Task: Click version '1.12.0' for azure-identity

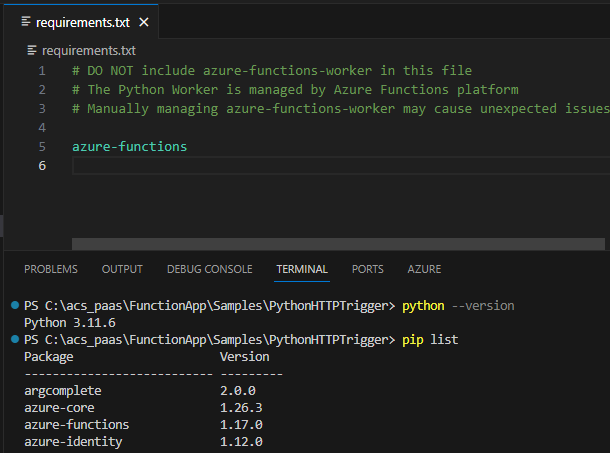Action: click(x=241, y=442)
